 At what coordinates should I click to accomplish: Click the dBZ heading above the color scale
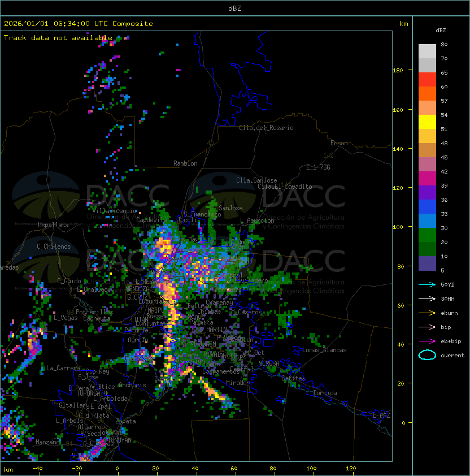441,31
